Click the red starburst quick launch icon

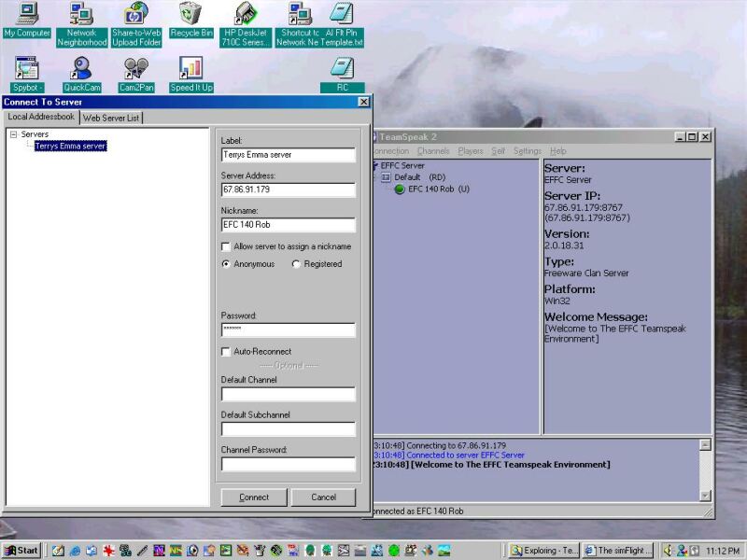pyautogui.click(x=108, y=551)
